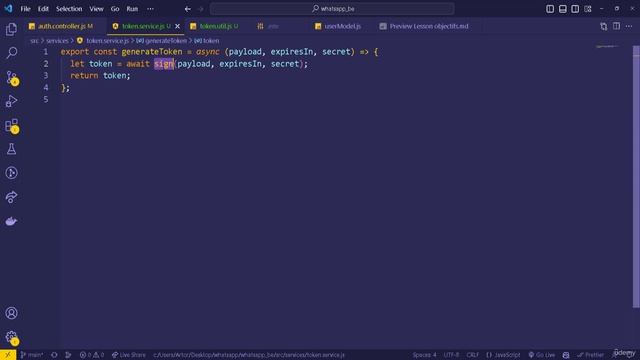Go back with the left arrow
640x360 pixels.
pyautogui.click(x=188, y=9)
